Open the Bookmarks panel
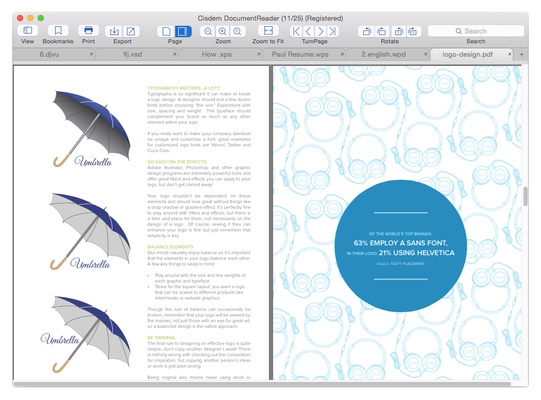The width and height of the screenshot is (541, 400). point(58,31)
